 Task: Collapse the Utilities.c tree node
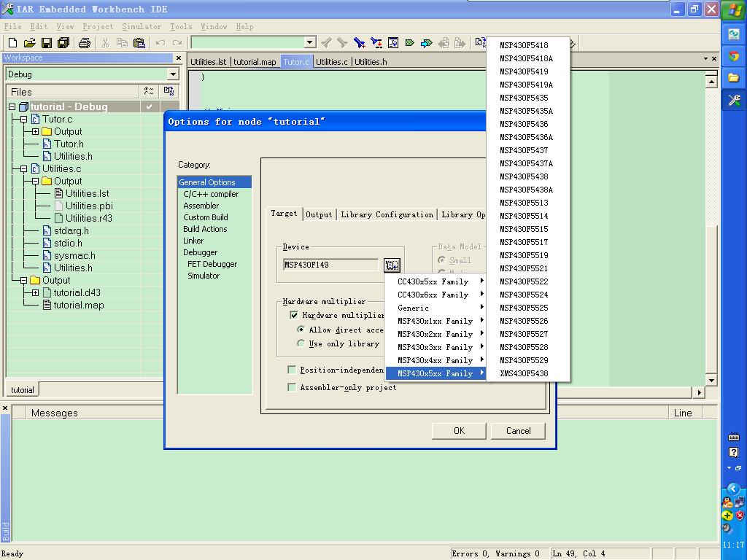[x=23, y=168]
